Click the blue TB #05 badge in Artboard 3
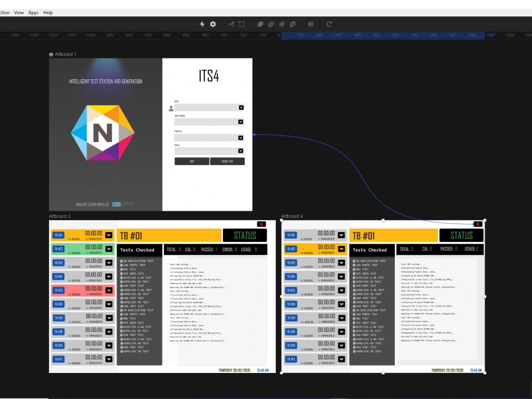The width and height of the screenshot is (532, 399). tap(59, 290)
